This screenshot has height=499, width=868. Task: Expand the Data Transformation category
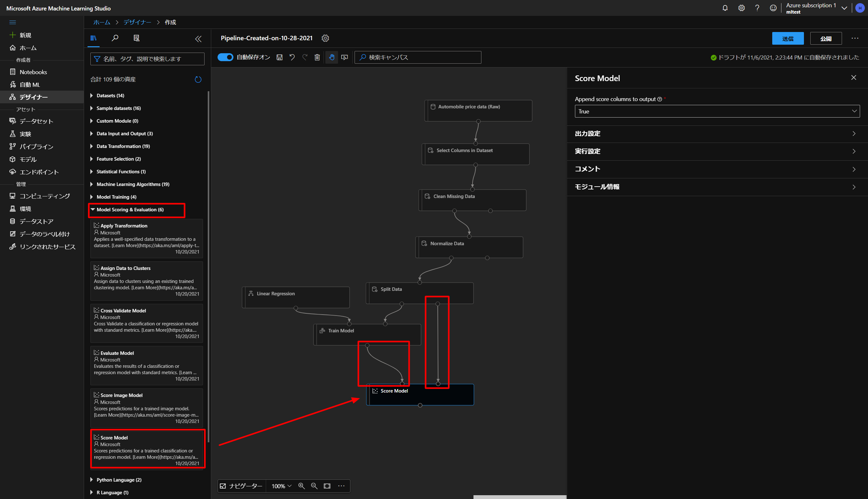pos(123,146)
